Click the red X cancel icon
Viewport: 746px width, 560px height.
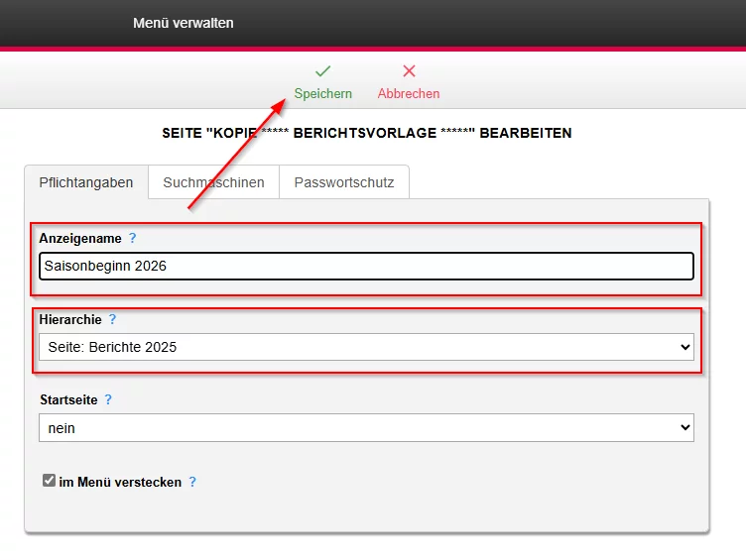(409, 71)
